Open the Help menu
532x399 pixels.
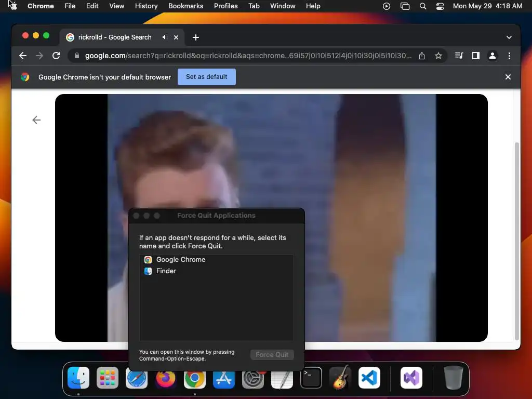[313, 6]
